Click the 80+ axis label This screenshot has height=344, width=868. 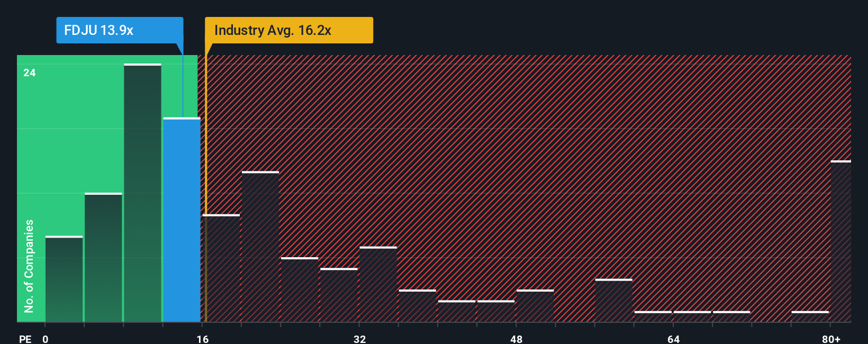831,339
